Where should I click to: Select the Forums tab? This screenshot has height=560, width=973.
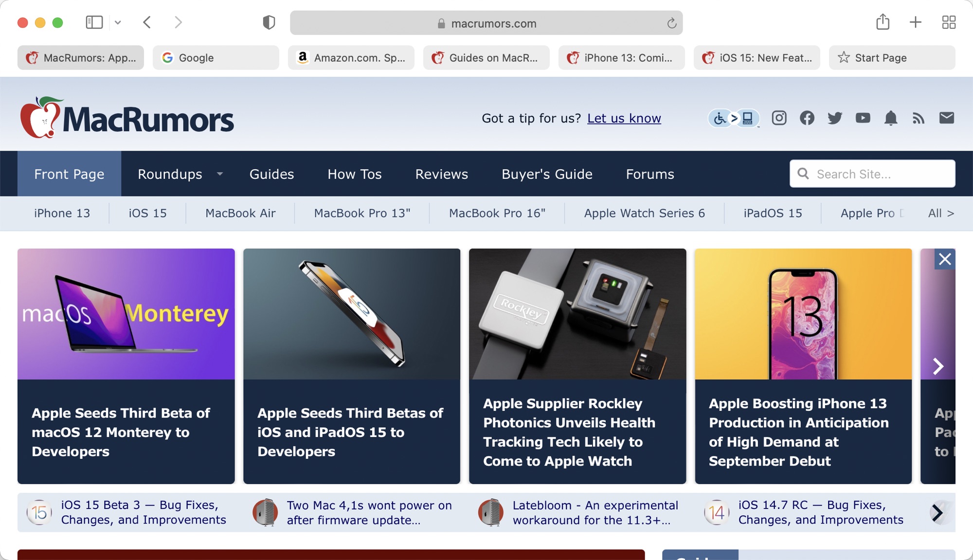[x=649, y=174]
